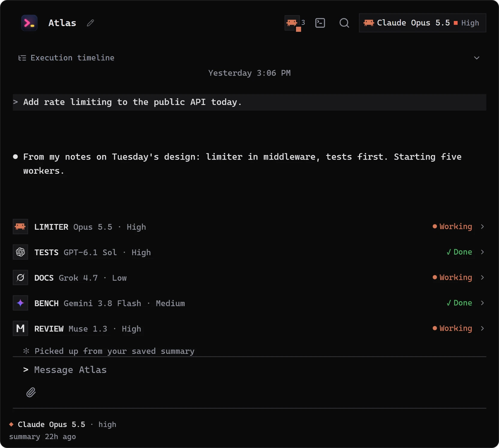Image resolution: width=499 pixels, height=448 pixels.
Task: Click orange diamond status bar icon
Action: coord(11,424)
